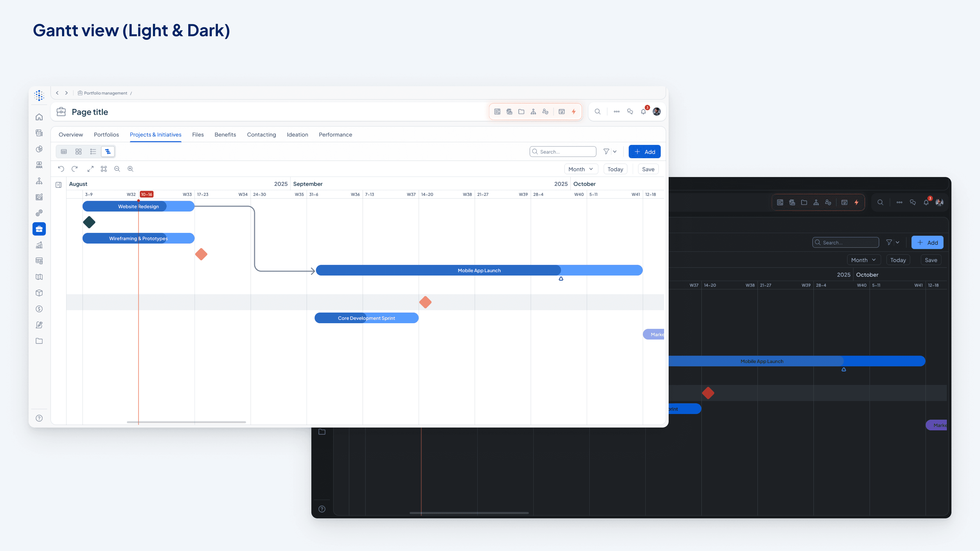The image size is (980, 551).
Task: Expand the filter options chevron
Action: pyautogui.click(x=615, y=152)
